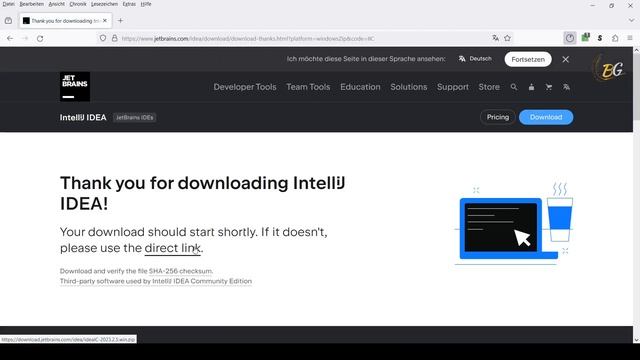Click the direct link hyperlink
Viewport: 640px width, 360px height.
point(172,248)
